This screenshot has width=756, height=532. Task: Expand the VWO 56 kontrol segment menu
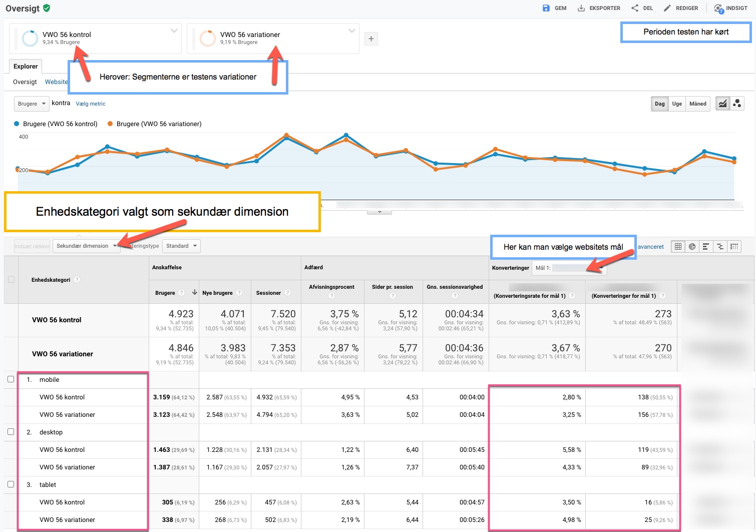tap(174, 31)
